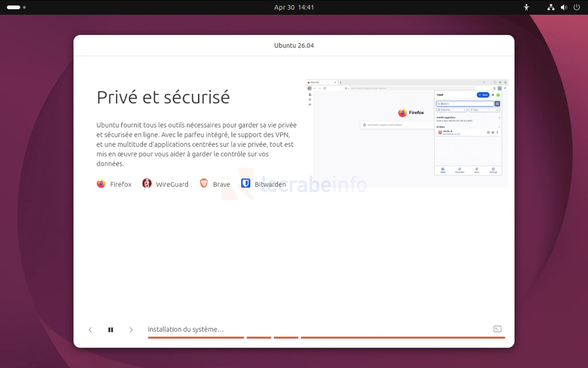
Task: Click the Bitwarden shield icon
Action: click(246, 184)
